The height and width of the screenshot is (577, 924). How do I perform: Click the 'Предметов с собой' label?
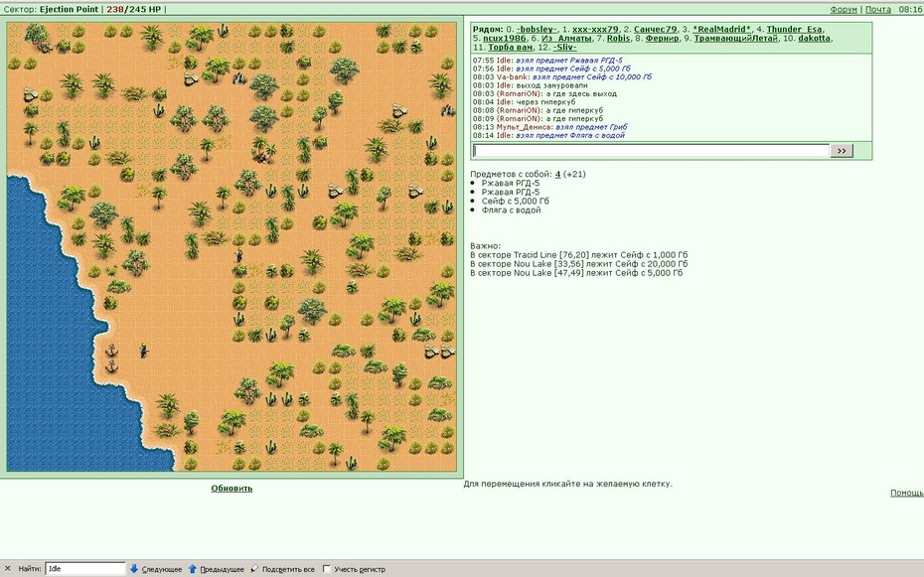pyautogui.click(x=511, y=174)
